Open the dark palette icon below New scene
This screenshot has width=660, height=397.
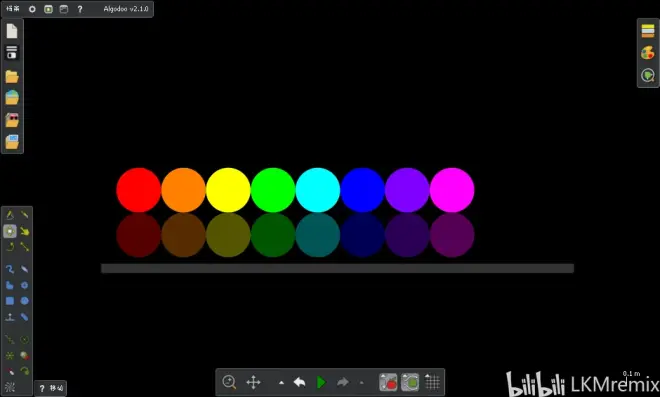12,52
